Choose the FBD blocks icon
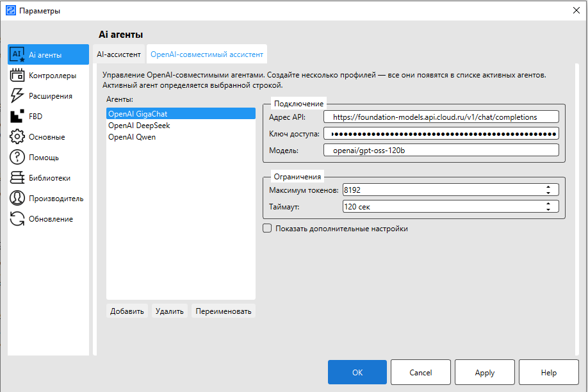Viewport: 588px width, 392px height. 17,117
